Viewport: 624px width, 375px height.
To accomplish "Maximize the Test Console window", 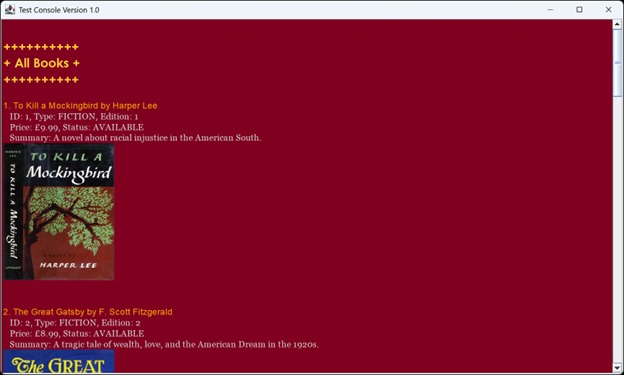I will point(579,10).
